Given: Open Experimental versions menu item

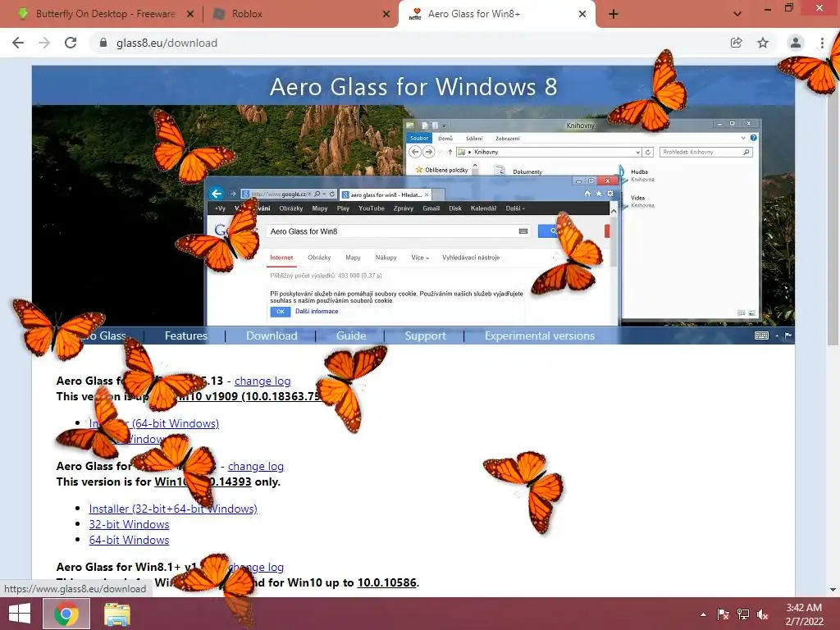Looking at the screenshot, I should click(540, 336).
